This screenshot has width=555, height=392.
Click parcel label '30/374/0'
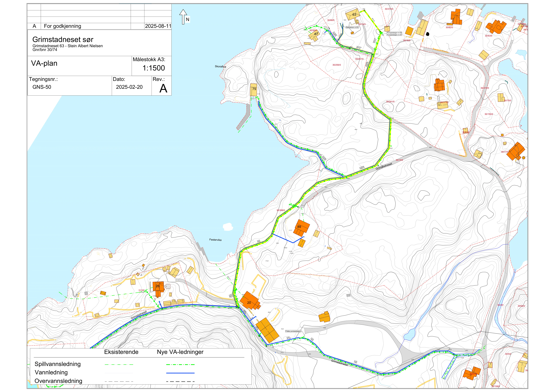485,88
